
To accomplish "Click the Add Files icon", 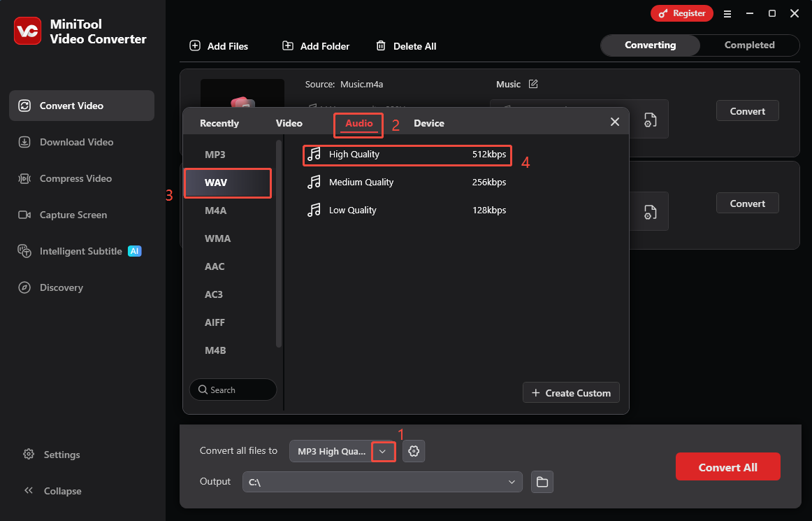I will tap(195, 45).
